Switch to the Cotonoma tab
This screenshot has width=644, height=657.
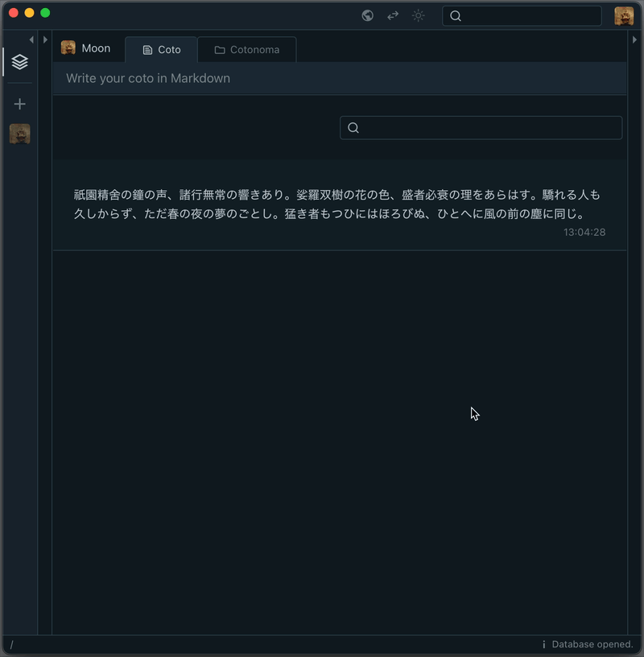[247, 50]
